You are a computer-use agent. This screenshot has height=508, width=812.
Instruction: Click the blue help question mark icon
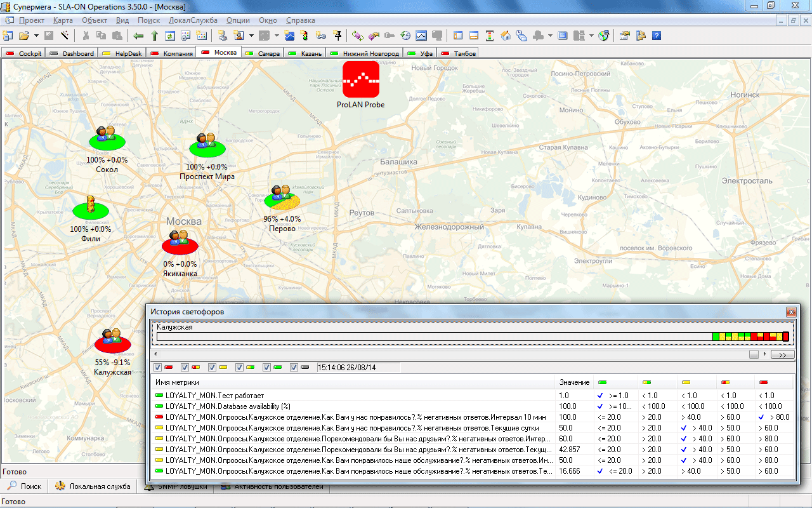tap(656, 36)
